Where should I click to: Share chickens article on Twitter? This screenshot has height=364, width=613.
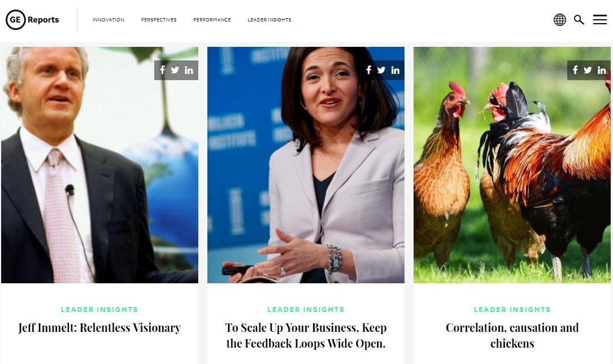[588, 70]
